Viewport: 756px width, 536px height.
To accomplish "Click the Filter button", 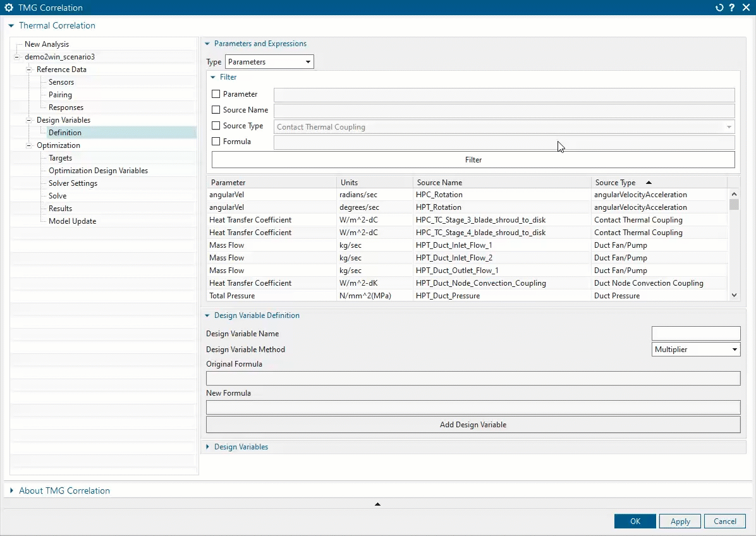I will pos(473,159).
